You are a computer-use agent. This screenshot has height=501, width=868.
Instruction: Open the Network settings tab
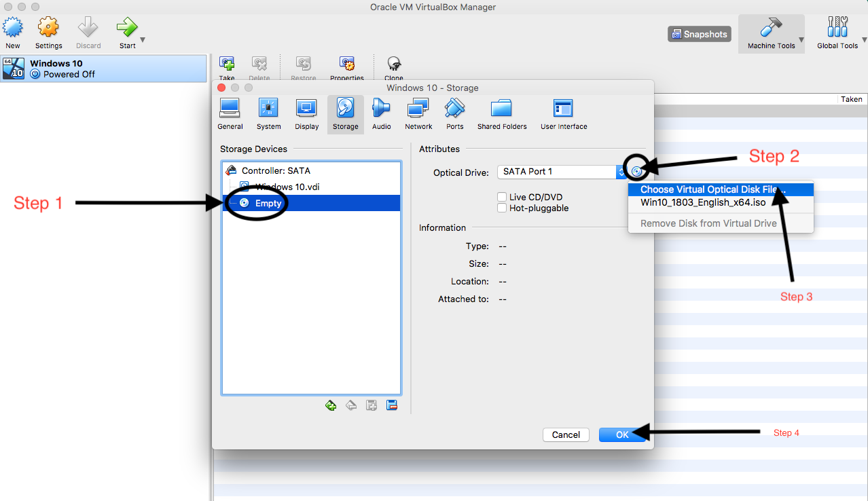point(418,114)
